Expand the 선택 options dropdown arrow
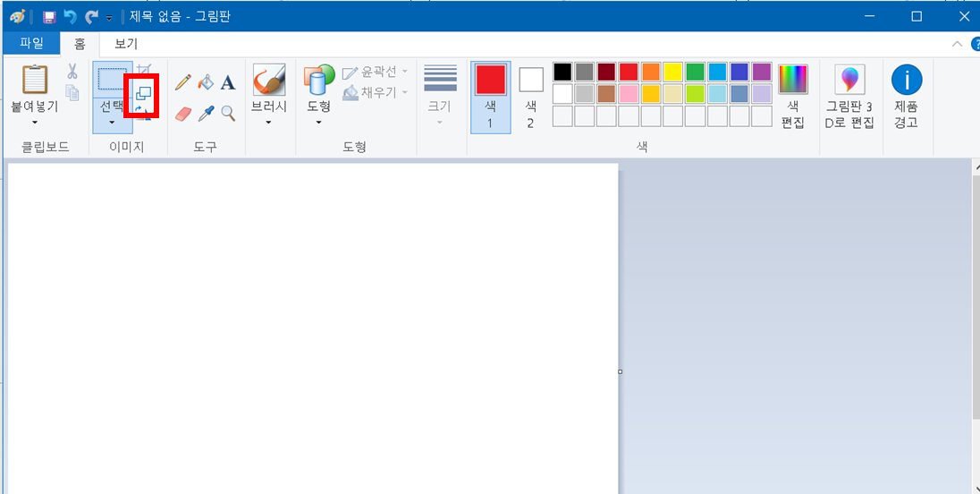 113,123
